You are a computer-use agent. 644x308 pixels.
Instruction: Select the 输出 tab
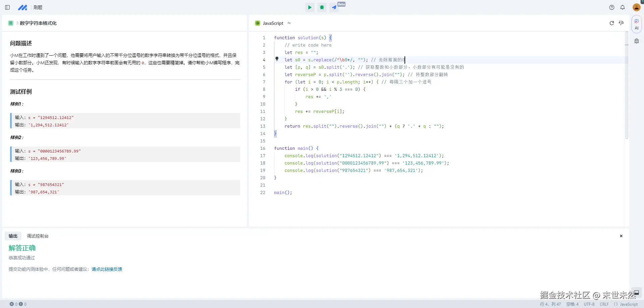click(13, 236)
